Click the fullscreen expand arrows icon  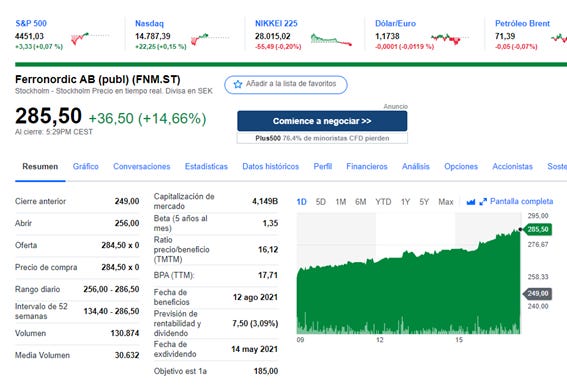[483, 202]
